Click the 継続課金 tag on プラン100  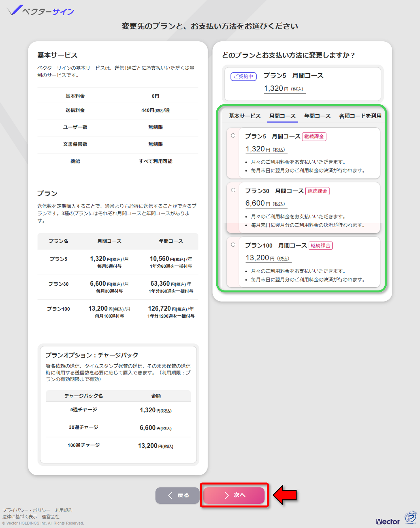coord(320,246)
